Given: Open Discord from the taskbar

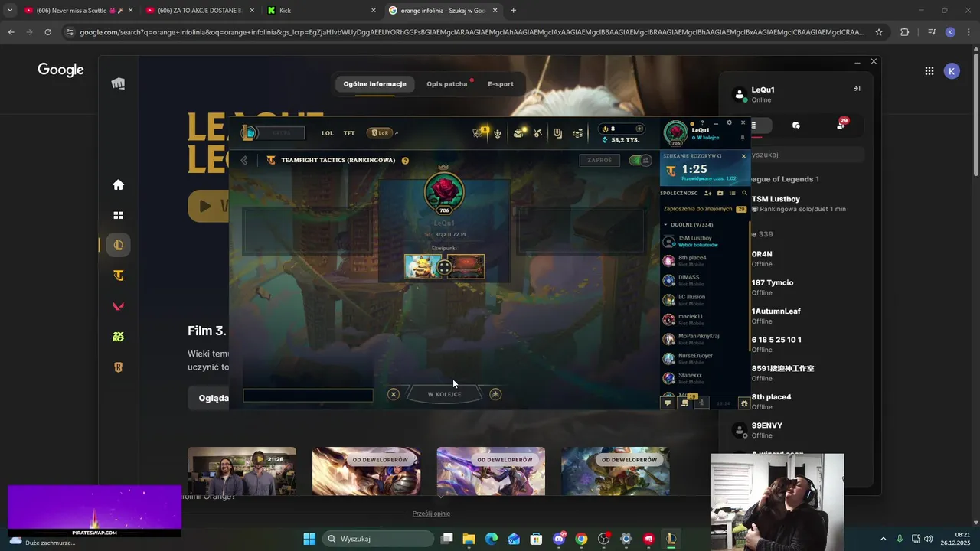Looking at the screenshot, I should 560,539.
